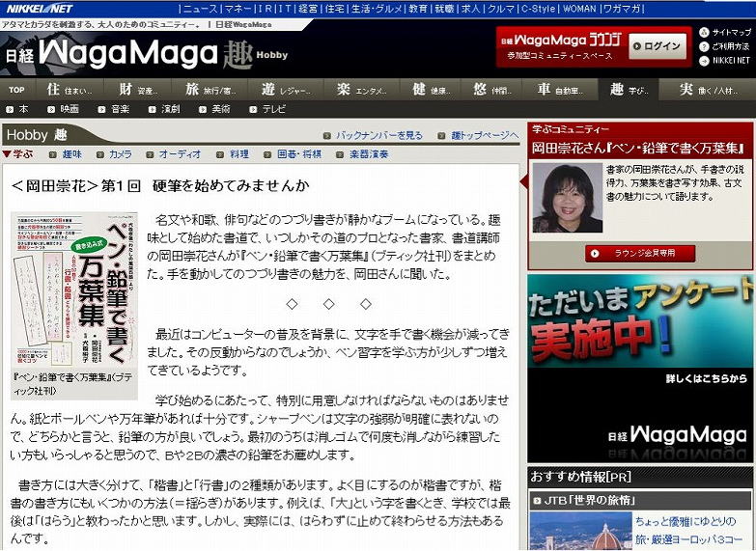Viewport: 756px width, 551px height.
Task: Select the 住 住まい navigation tab
Action: click(70, 90)
